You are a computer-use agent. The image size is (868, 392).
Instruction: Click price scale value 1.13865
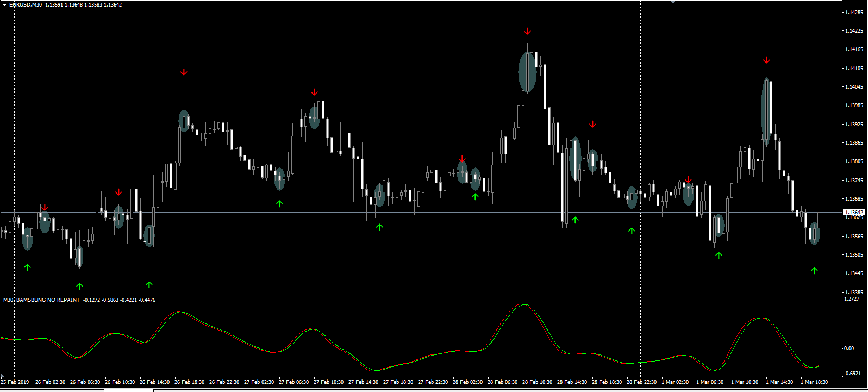pos(854,143)
